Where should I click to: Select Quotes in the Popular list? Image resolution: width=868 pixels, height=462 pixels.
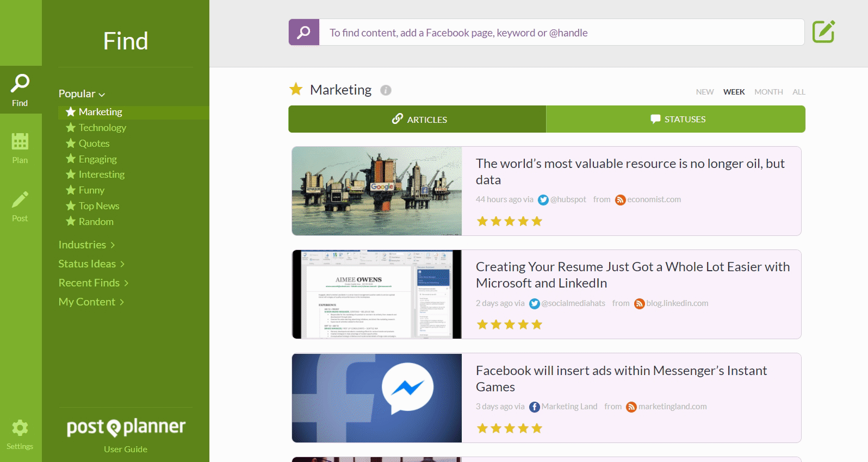tap(88, 143)
